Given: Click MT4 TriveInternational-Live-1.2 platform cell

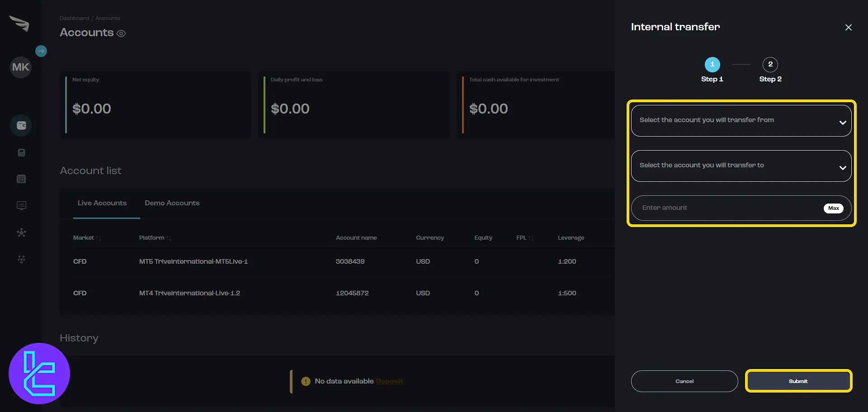Looking at the screenshot, I should pyautogui.click(x=189, y=293).
